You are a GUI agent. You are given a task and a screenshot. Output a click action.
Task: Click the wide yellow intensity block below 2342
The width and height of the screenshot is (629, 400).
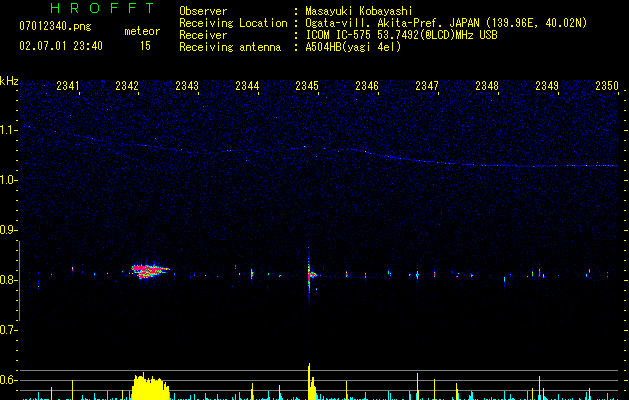coord(150,387)
